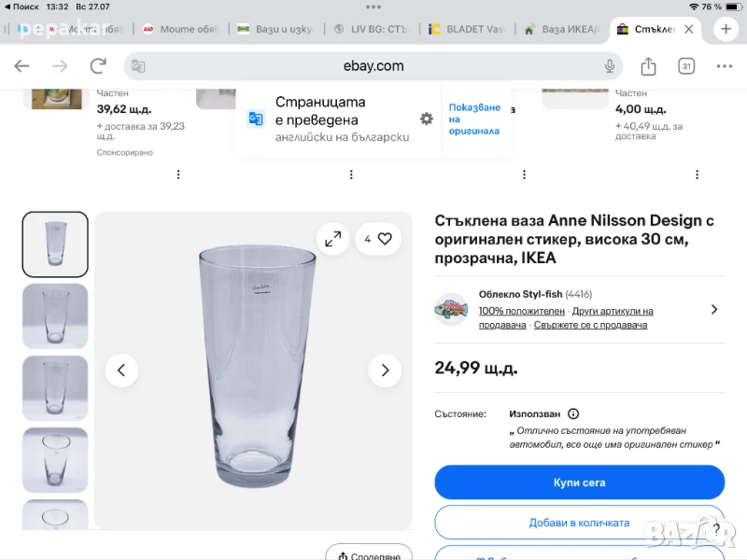Show previous vase image with left arrow
Screen dimensions: 747x560
tap(121, 371)
